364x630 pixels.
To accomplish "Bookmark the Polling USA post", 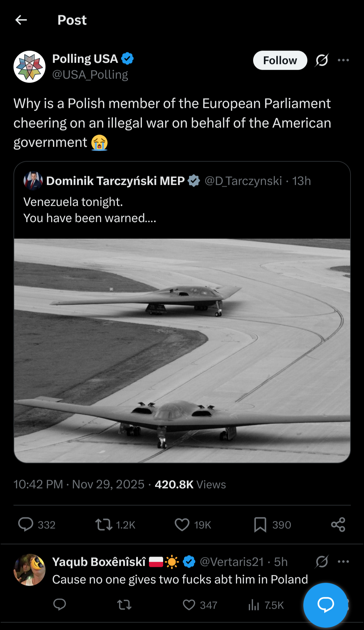I will [260, 524].
